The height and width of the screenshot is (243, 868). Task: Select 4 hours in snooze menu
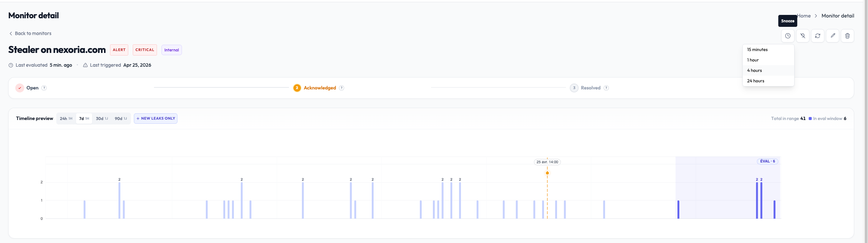[754, 70]
